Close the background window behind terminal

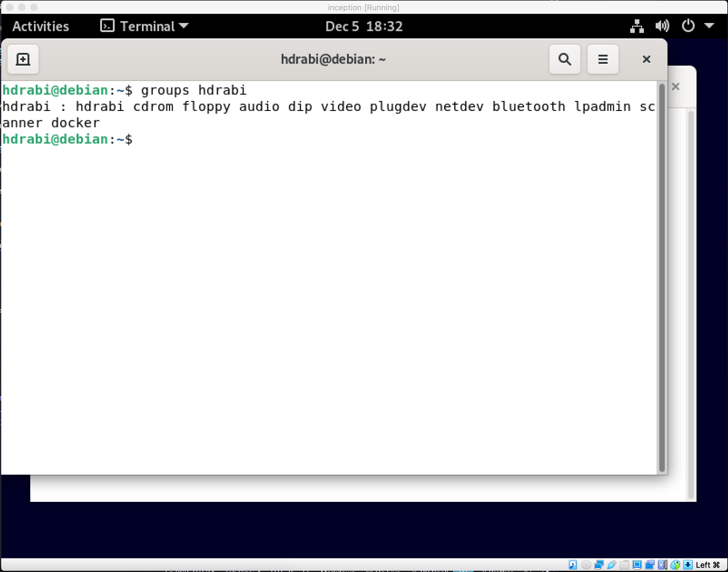pos(675,87)
